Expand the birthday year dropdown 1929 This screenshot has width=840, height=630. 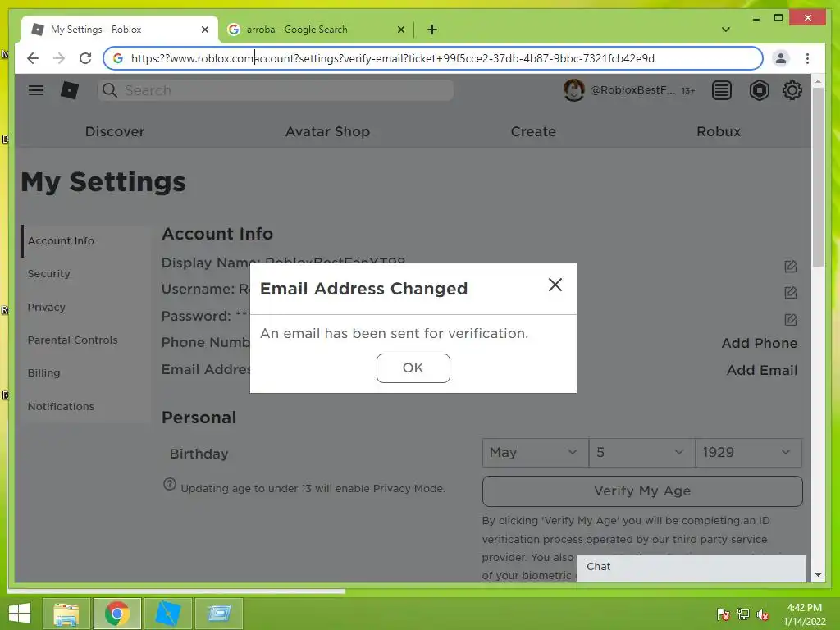[748, 453]
